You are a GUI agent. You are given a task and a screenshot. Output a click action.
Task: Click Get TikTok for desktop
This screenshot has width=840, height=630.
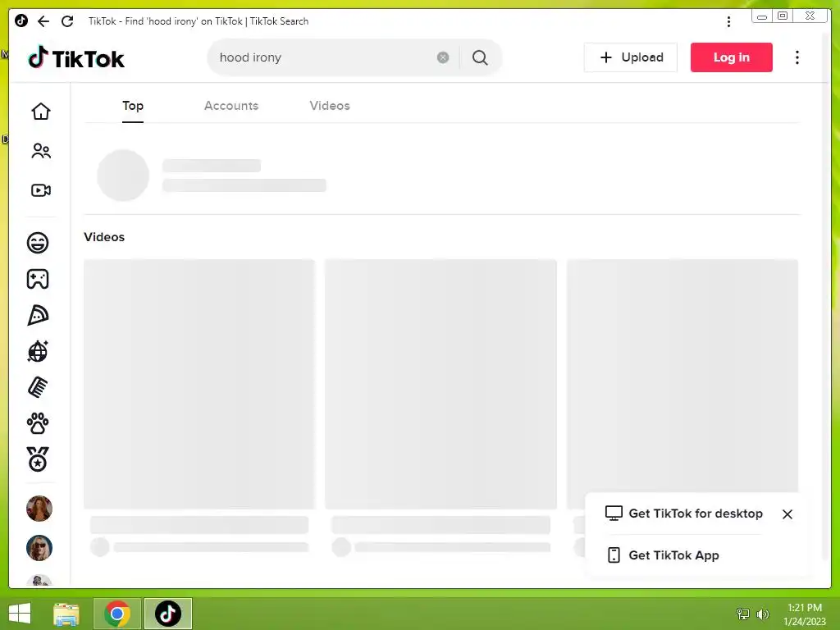(x=696, y=514)
